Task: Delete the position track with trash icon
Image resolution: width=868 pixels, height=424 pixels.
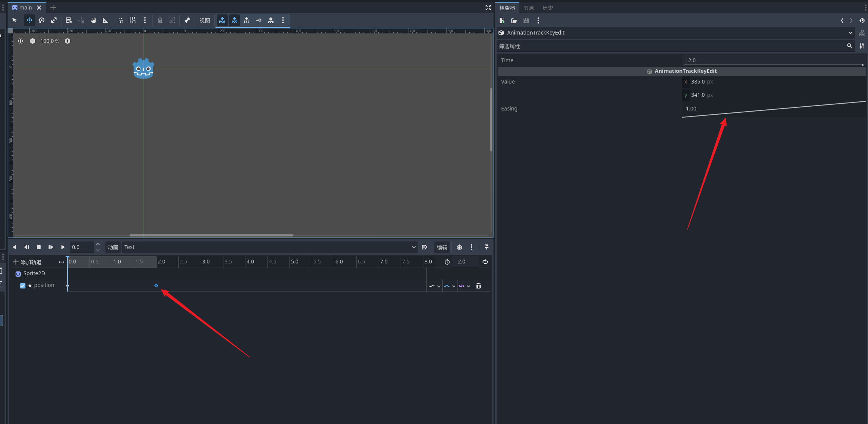Action: point(478,286)
